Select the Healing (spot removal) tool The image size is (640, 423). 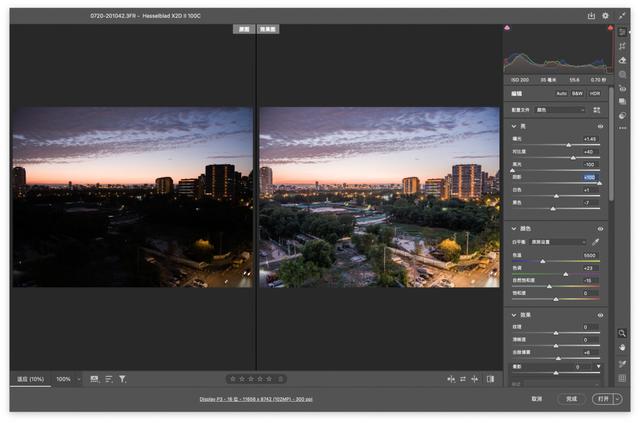622,60
